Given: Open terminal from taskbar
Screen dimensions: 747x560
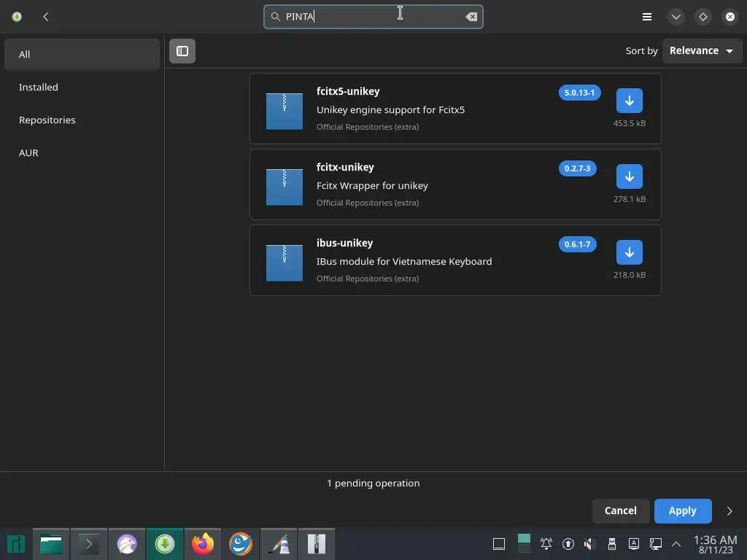Looking at the screenshot, I should [88, 544].
